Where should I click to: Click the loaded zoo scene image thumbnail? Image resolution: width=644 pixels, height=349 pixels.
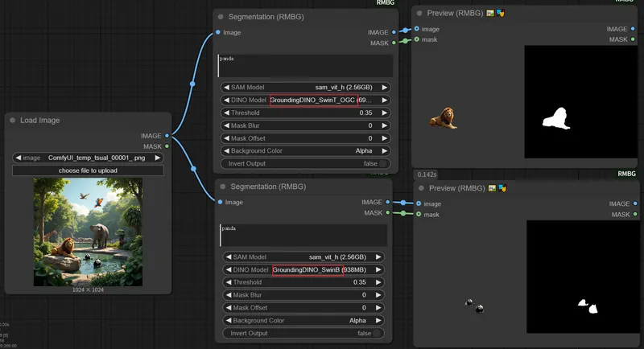(x=88, y=232)
